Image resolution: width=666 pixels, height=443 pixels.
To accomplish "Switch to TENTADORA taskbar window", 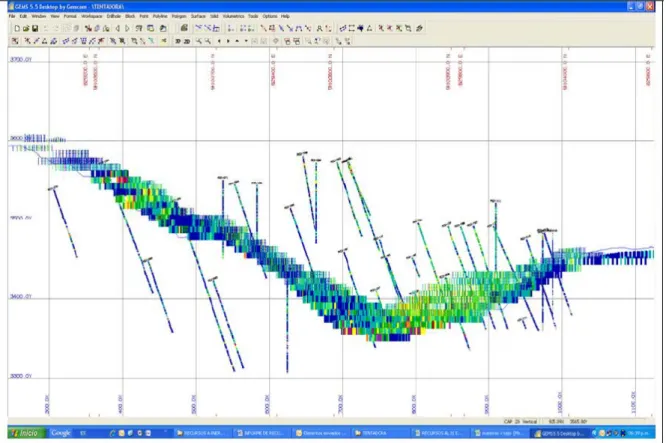I will coord(379,433).
